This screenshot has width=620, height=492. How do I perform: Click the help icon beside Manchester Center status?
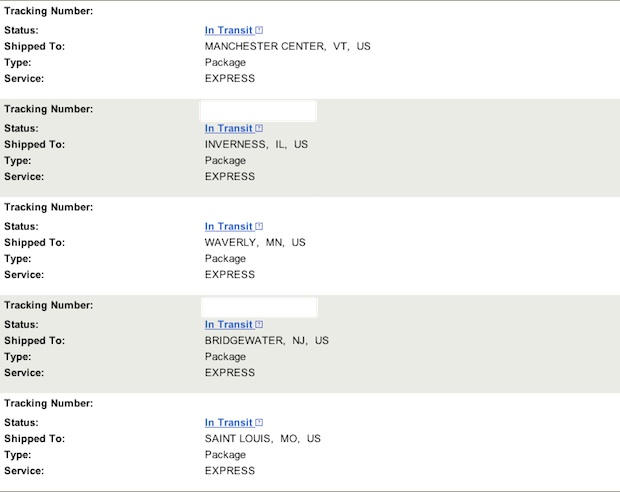(x=259, y=30)
